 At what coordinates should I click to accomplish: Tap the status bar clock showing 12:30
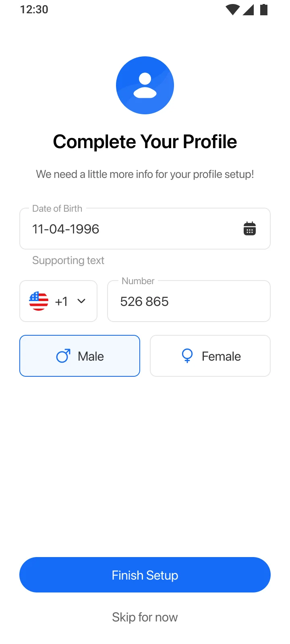point(34,10)
